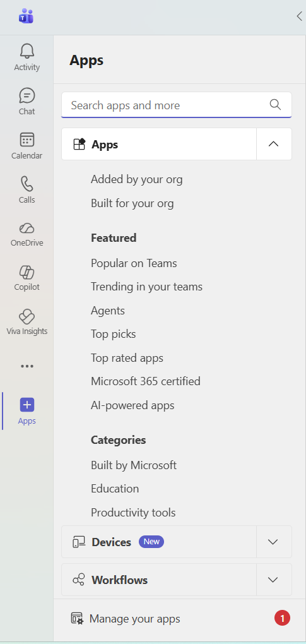
Task: Click the red notification badge showing 1
Action: click(282, 618)
